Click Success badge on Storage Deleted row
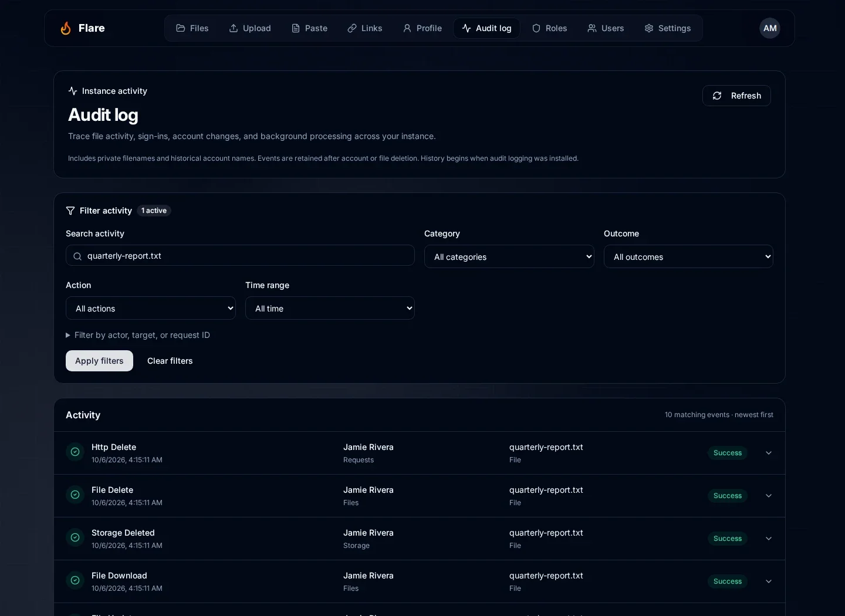The image size is (845, 616). coord(728,539)
